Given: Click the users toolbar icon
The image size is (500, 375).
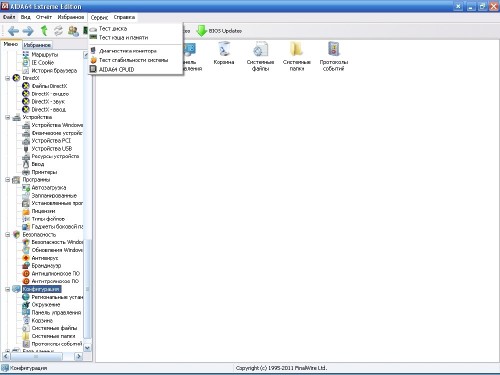Looking at the screenshot, I should click(x=73, y=31).
